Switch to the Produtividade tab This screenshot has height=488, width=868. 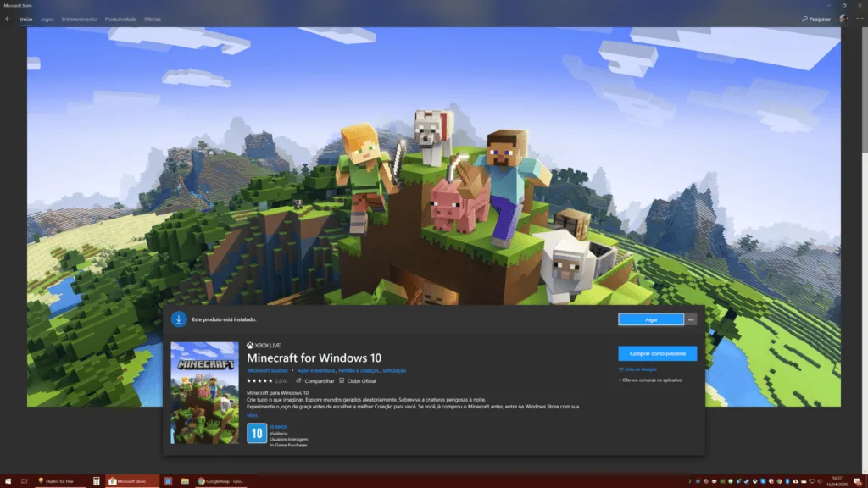click(x=120, y=19)
